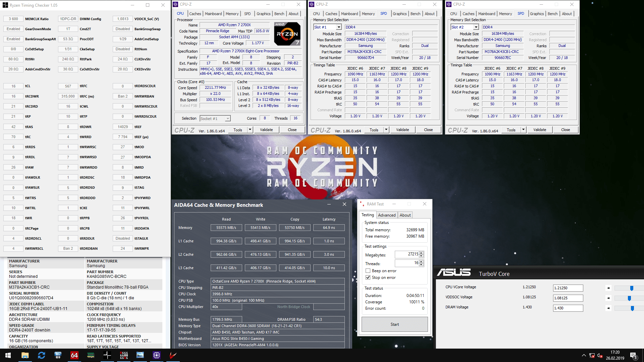The image size is (644, 362).
Task: Click the Ryzen 7 logo in CPU-Z
Action: click(287, 34)
